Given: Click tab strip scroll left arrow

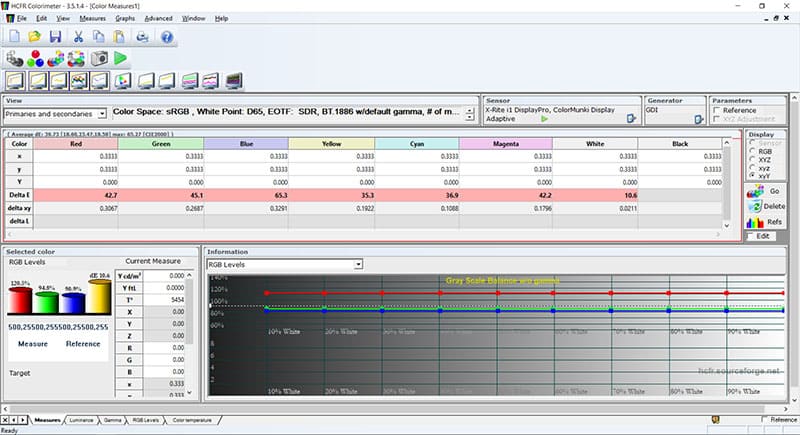Looking at the screenshot, I should 13,420.
